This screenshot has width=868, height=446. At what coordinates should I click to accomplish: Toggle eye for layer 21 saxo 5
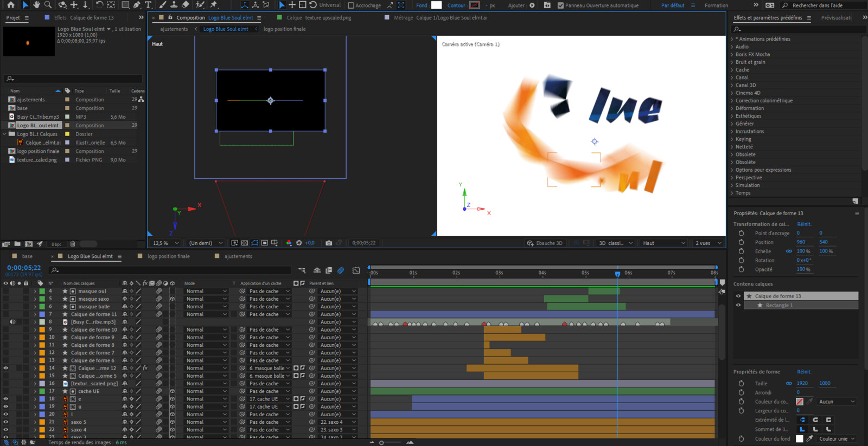6,422
